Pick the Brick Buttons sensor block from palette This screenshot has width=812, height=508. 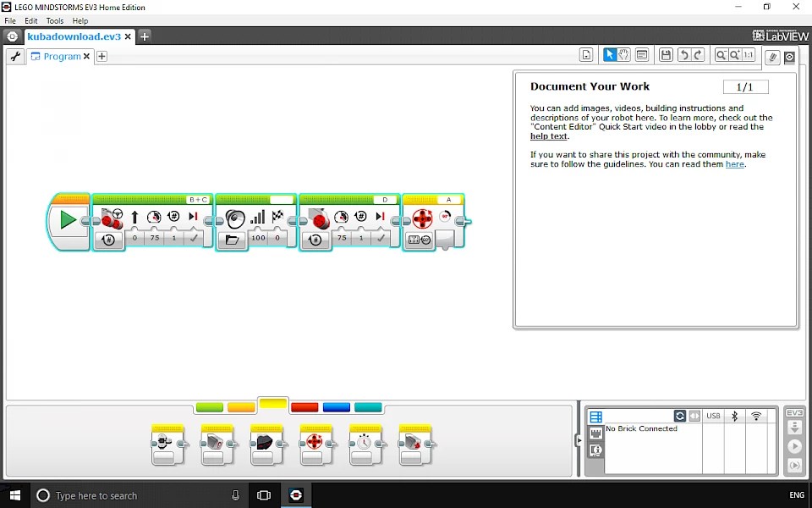point(167,444)
